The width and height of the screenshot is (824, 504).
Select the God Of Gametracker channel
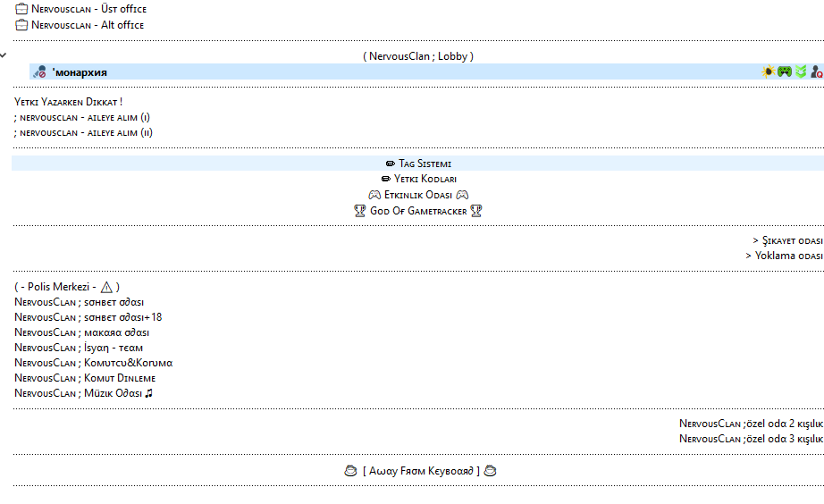pos(418,211)
